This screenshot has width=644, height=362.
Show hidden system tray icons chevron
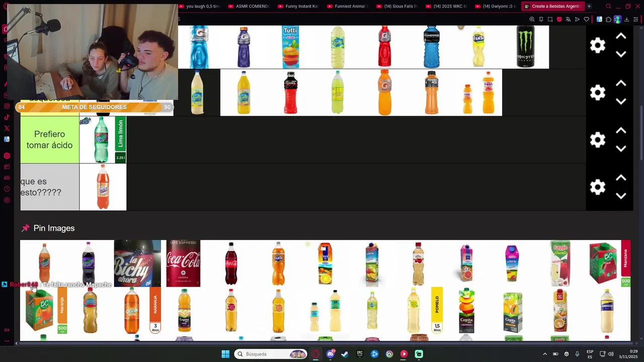point(544,354)
